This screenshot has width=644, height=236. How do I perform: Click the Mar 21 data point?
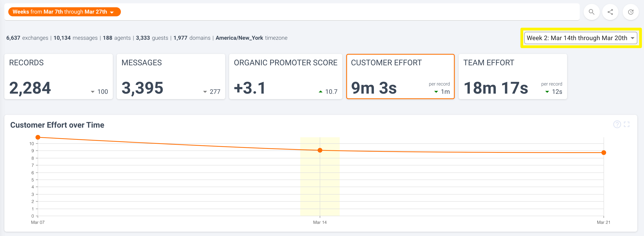pos(604,152)
